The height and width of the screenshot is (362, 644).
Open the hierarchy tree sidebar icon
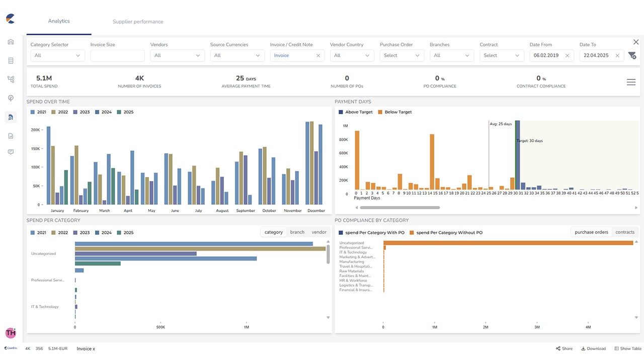11,79
